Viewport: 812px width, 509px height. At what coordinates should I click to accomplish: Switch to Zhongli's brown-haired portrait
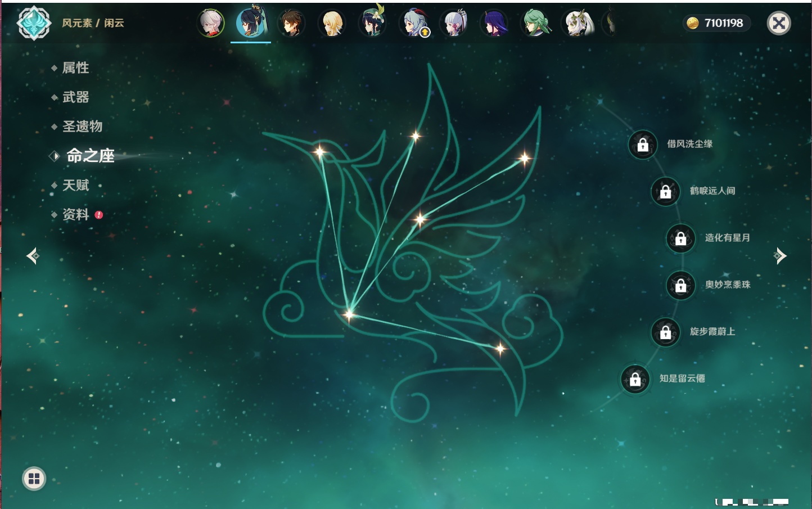291,24
